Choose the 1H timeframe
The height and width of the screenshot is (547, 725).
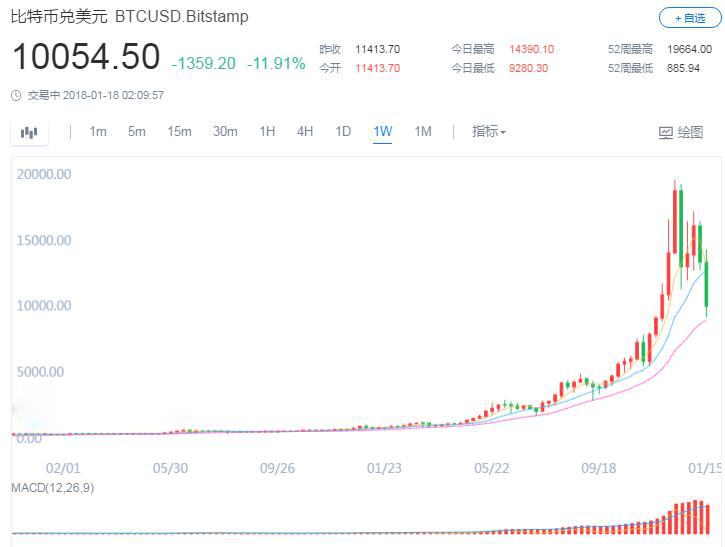(x=267, y=132)
